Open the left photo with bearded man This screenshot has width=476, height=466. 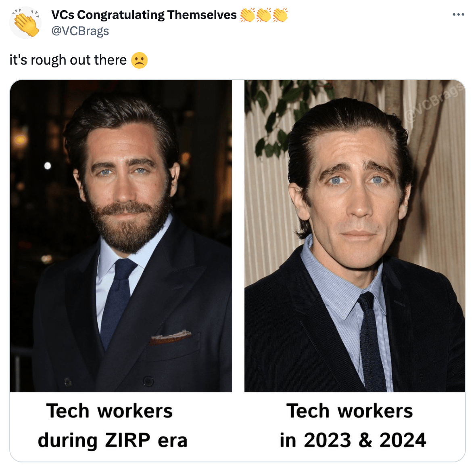pos(121,236)
